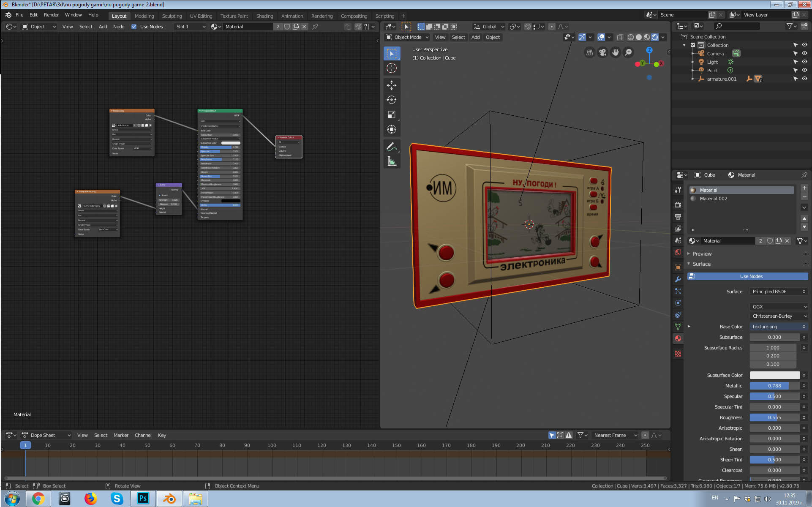The height and width of the screenshot is (507, 812).
Task: Select the Annotate pencil tool
Action: tap(392, 147)
